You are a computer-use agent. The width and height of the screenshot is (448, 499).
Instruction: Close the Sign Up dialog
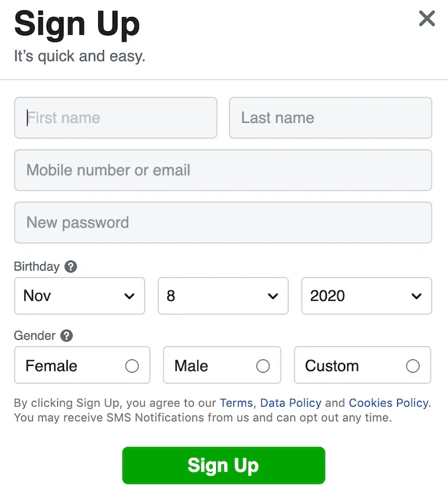pyautogui.click(x=427, y=18)
